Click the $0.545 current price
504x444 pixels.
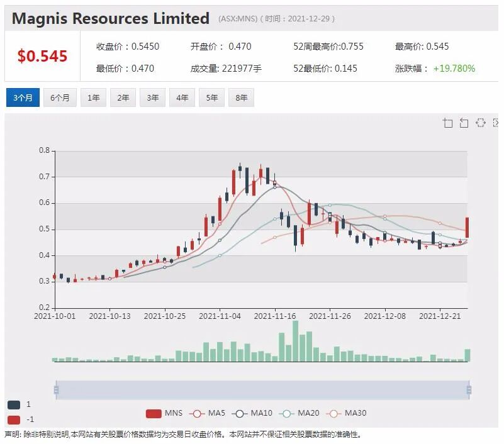point(42,56)
